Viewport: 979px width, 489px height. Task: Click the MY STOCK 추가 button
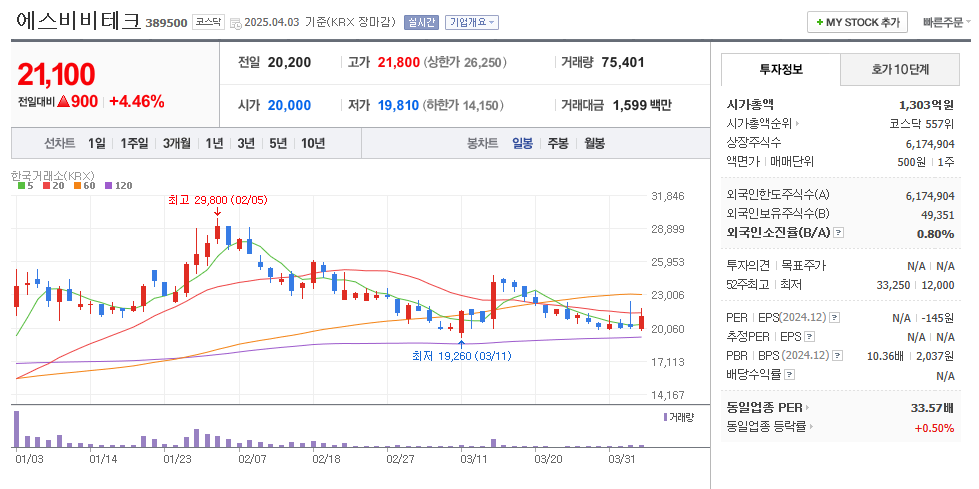pos(857,22)
